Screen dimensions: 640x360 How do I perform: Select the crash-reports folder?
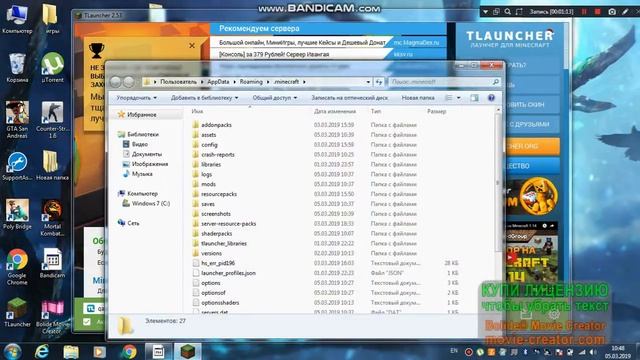click(x=218, y=155)
